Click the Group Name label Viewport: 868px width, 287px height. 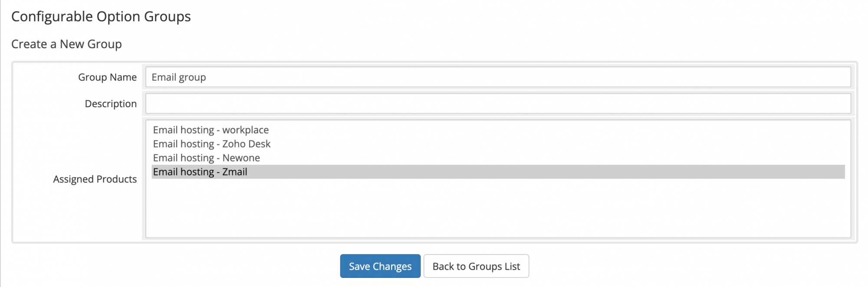(107, 77)
